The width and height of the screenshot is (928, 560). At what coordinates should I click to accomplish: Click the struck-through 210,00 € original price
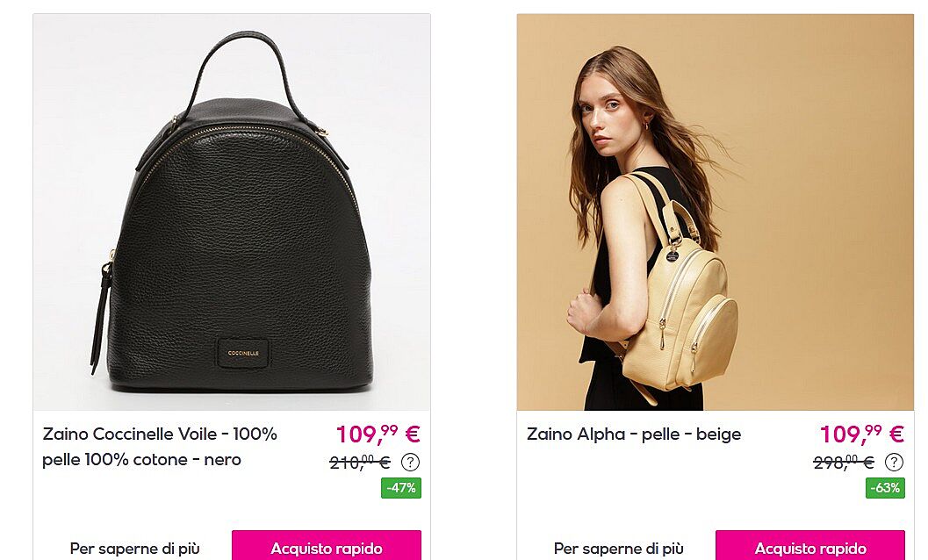point(360,462)
